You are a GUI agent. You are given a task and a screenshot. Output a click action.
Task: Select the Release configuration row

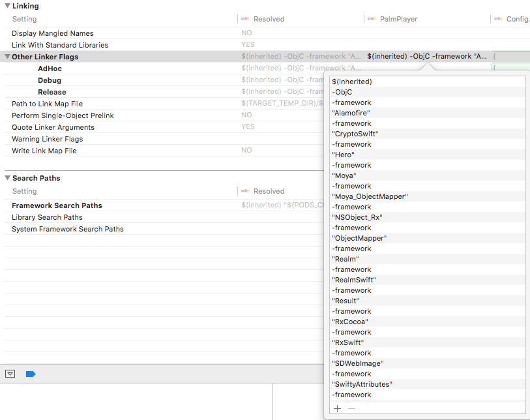pyautogui.click(x=52, y=92)
